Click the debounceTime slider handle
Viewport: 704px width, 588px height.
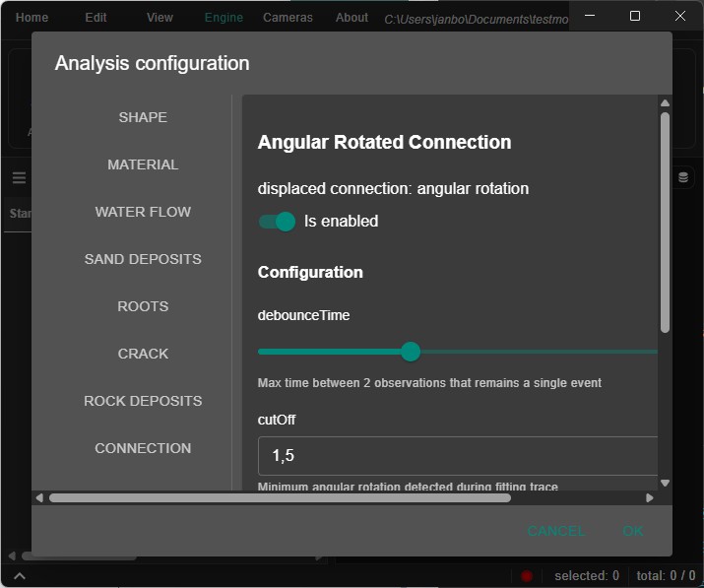411,352
